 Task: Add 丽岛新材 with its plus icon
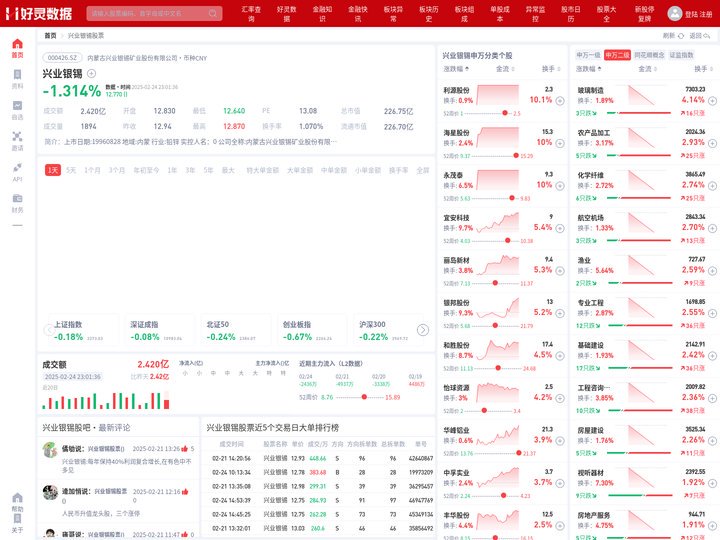(560, 270)
